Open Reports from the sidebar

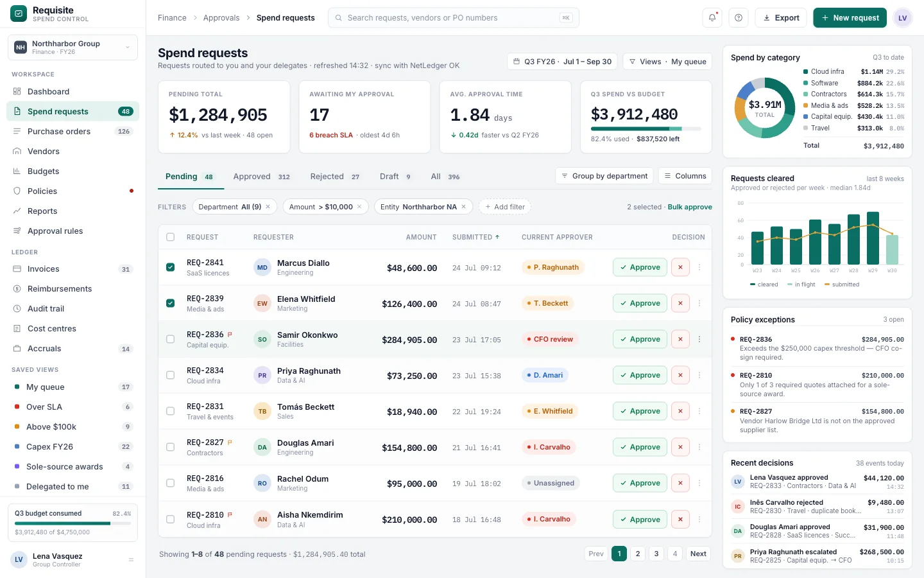coord(73,211)
